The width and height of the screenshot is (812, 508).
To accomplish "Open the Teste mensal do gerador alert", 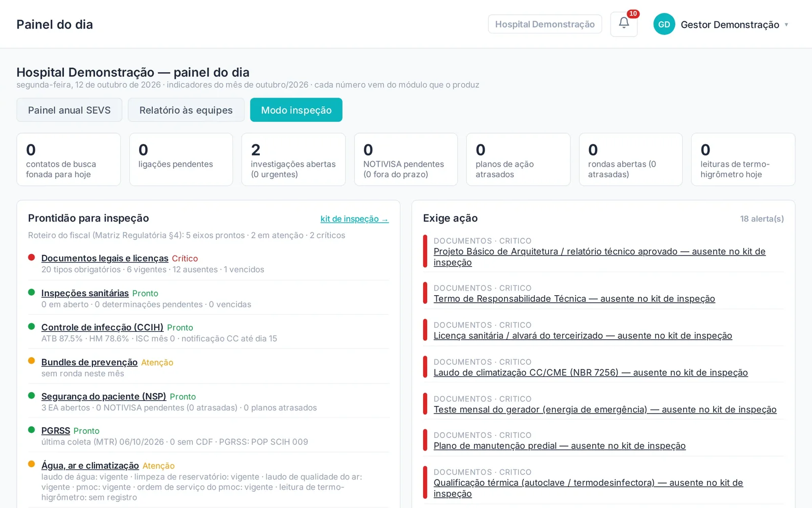I will 605,409.
